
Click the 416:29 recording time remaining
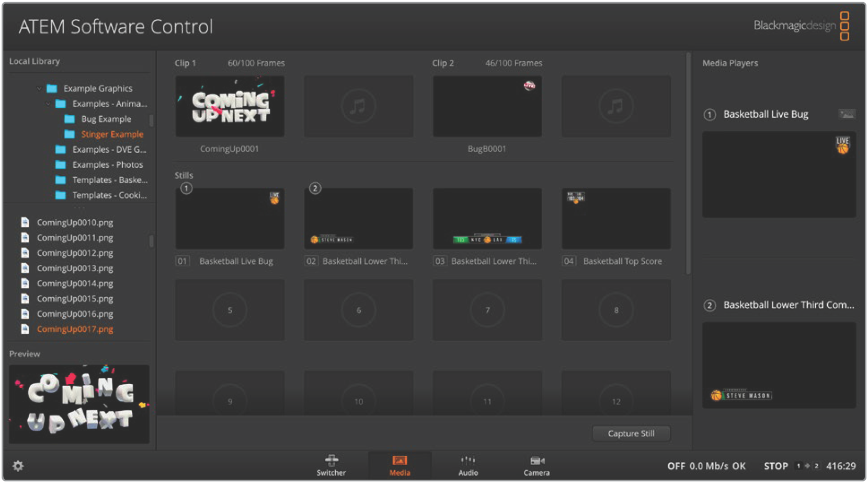pos(841,466)
